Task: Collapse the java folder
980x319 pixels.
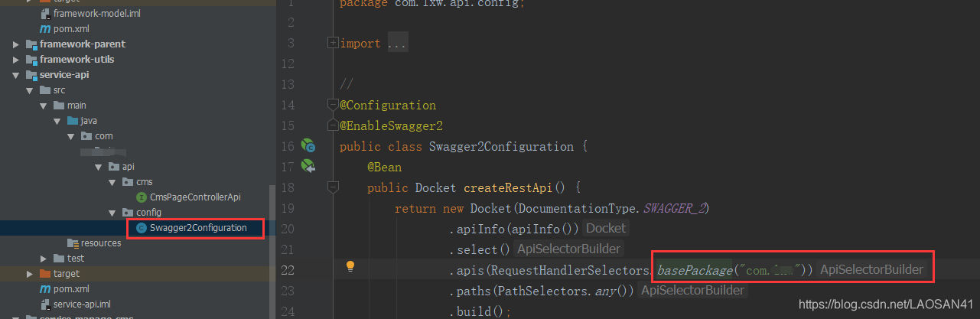Action: point(57,121)
